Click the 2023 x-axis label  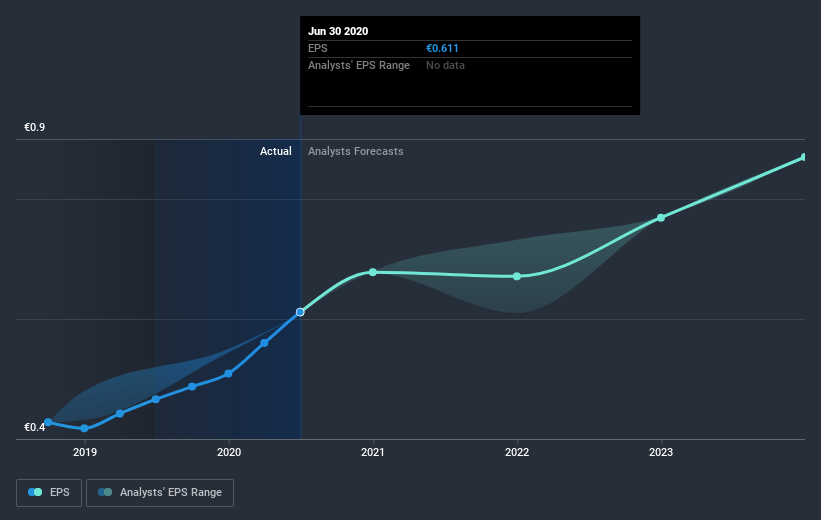click(661, 452)
